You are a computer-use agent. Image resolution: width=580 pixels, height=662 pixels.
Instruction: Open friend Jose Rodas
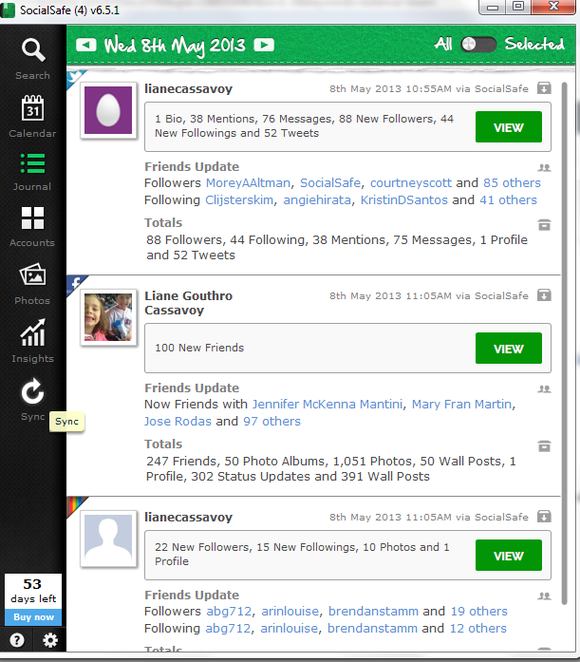178,421
